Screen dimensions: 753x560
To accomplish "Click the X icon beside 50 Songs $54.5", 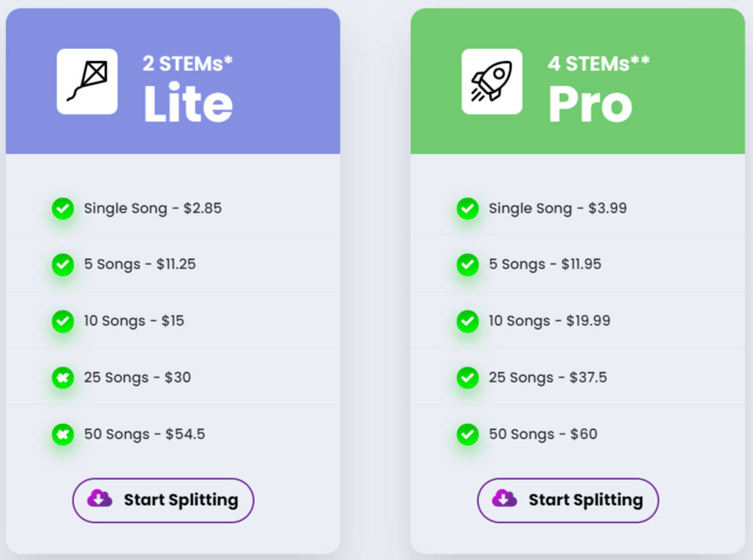I will pos(63,434).
